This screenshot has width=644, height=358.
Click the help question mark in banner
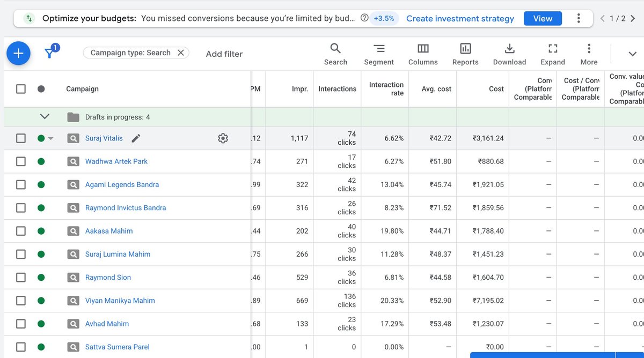(x=364, y=18)
